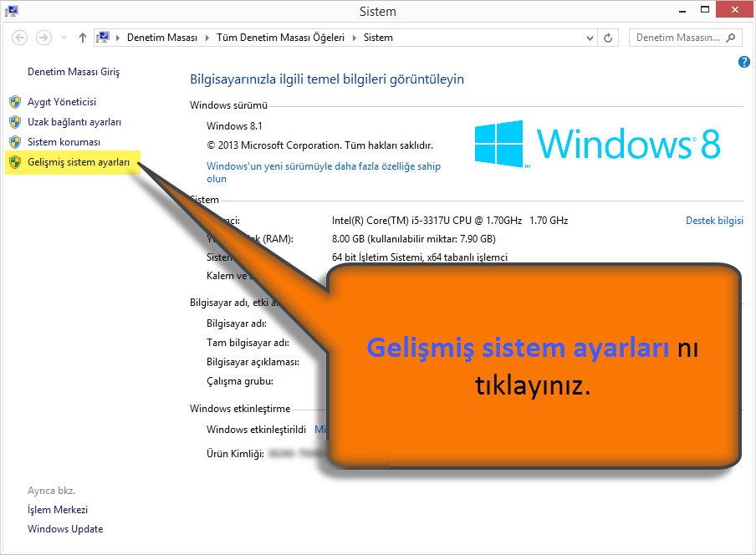This screenshot has width=756, height=555.
Task: Open Gelişmiş sistem ayarları
Action: pos(79,162)
